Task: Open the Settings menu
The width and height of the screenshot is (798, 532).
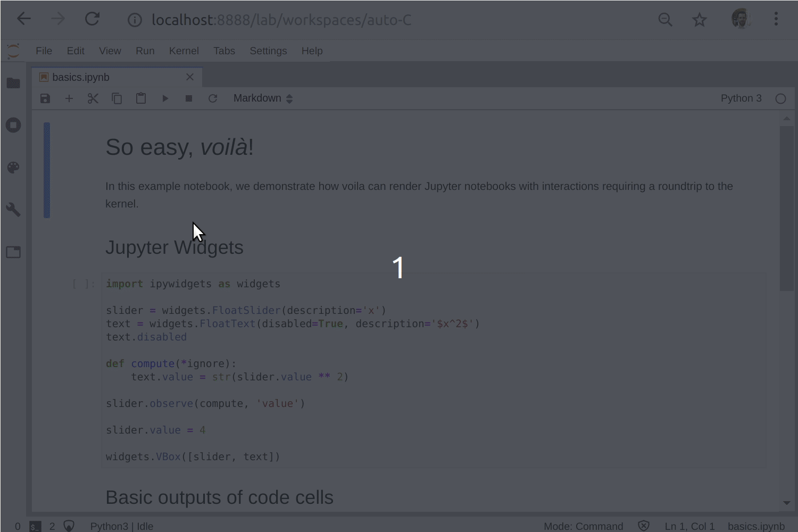Action: [x=268, y=51]
